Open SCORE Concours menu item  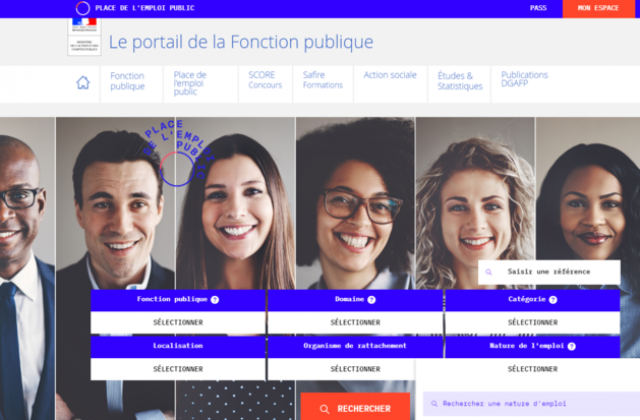click(265, 80)
